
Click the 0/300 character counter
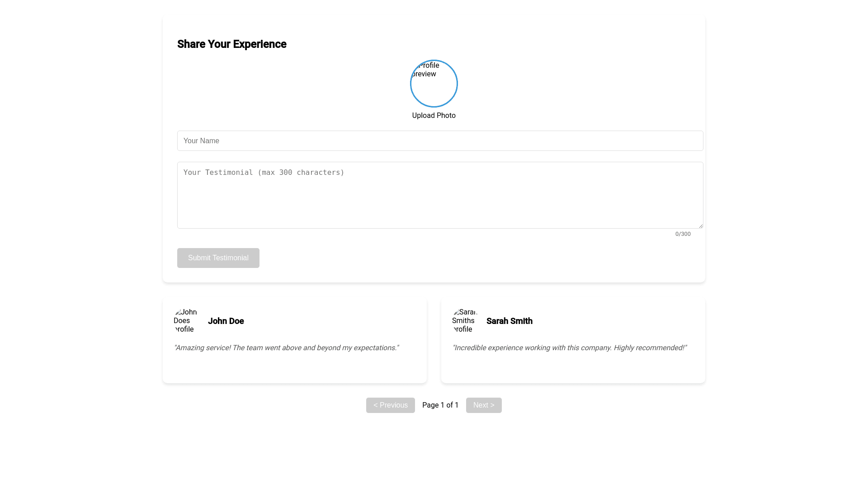click(x=683, y=234)
